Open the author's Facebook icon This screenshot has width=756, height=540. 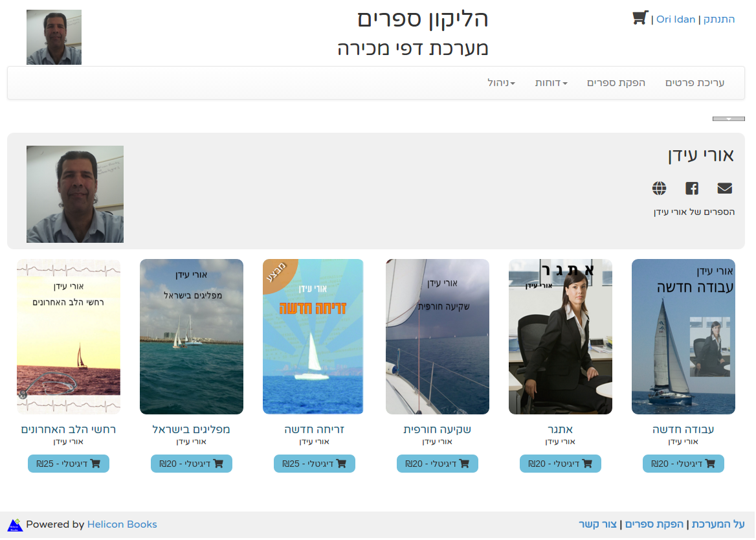pyautogui.click(x=692, y=188)
